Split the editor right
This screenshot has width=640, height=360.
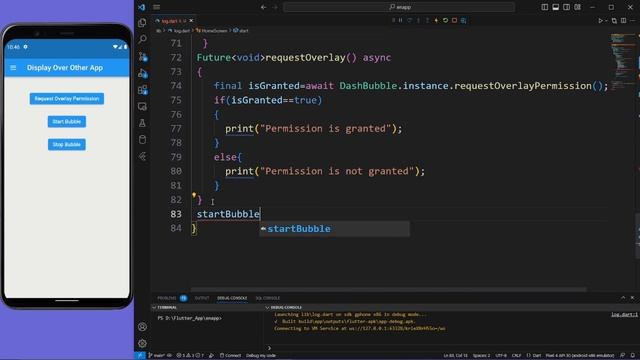[623, 20]
